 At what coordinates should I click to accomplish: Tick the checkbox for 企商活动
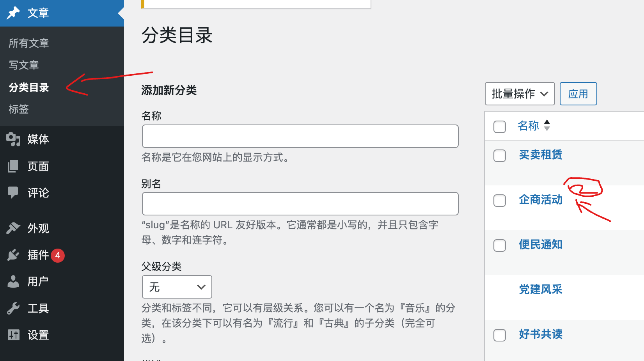point(500,201)
